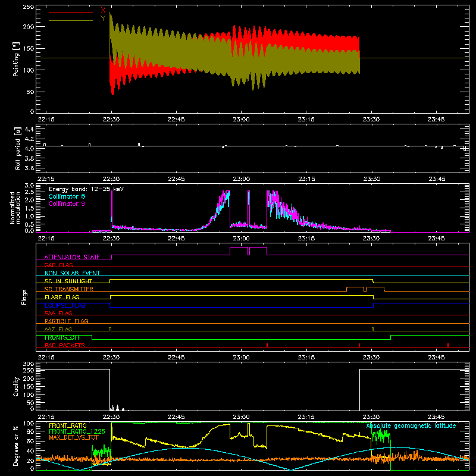The width and height of the screenshot is (476, 476).
Task: Click the MAX_DET_VS_TOT legend entry
Action: click(x=74, y=437)
